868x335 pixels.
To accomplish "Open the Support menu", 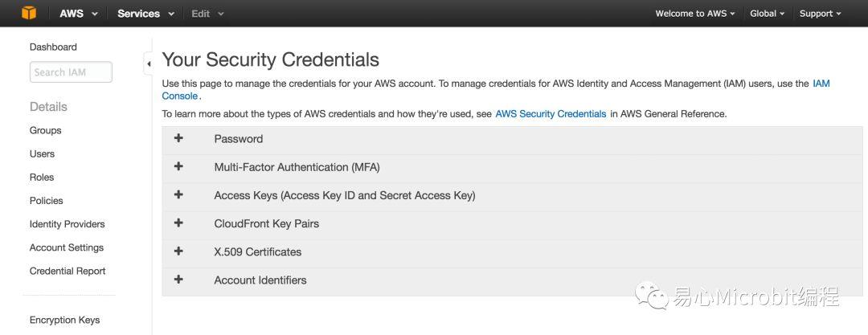I will (x=820, y=14).
